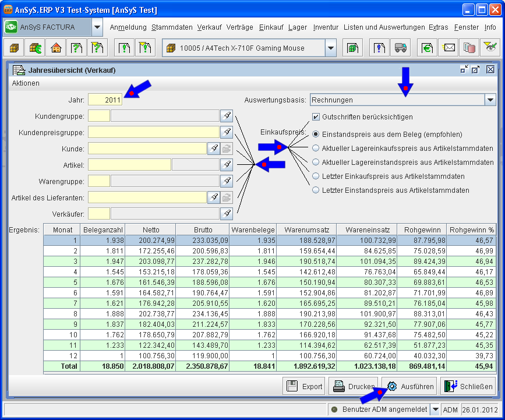Toggle Gutschriften berücksichtigen checkbox
The height and width of the screenshot is (420, 505).
tap(316, 117)
